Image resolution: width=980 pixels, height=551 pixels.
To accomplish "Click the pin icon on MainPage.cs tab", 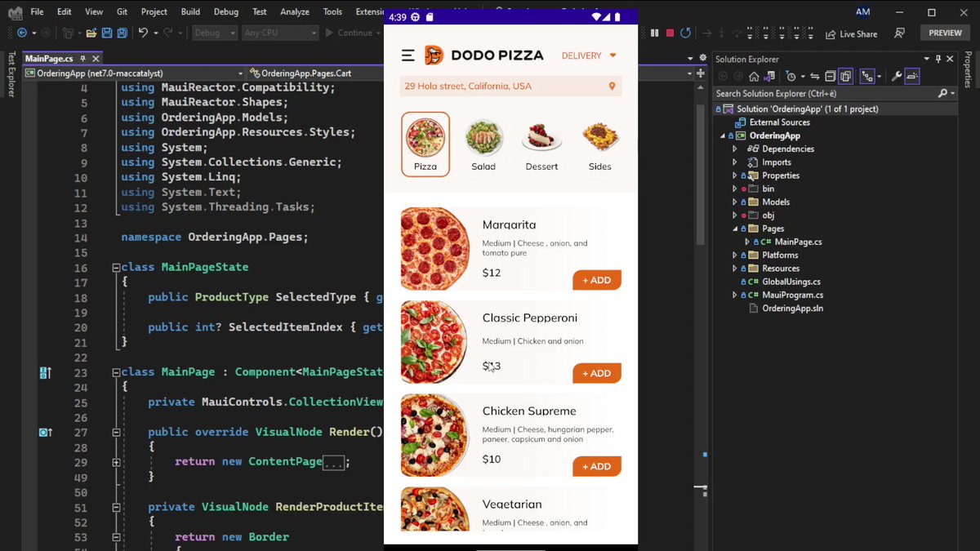I will (x=83, y=59).
